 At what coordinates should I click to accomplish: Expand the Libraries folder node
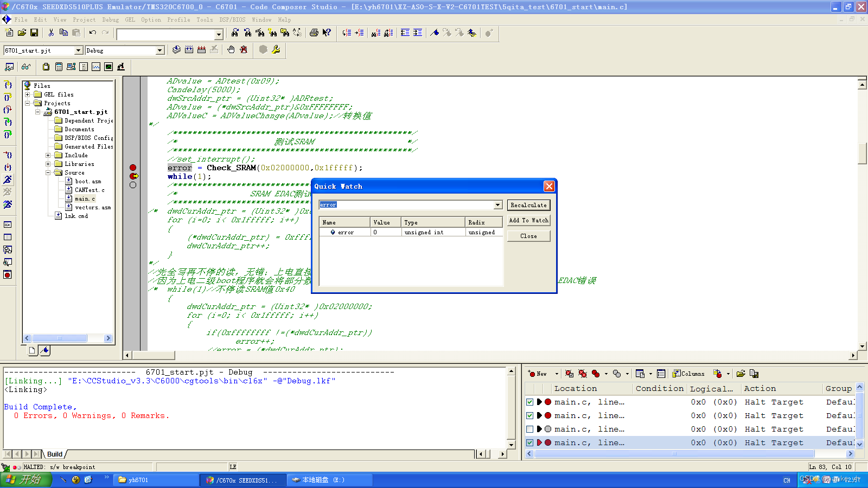tap(48, 164)
